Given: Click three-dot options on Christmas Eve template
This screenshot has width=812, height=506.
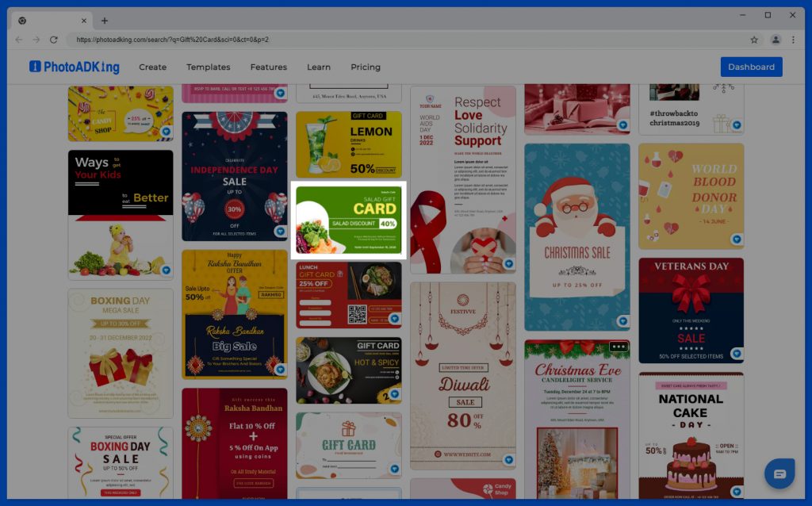Looking at the screenshot, I should tap(619, 347).
